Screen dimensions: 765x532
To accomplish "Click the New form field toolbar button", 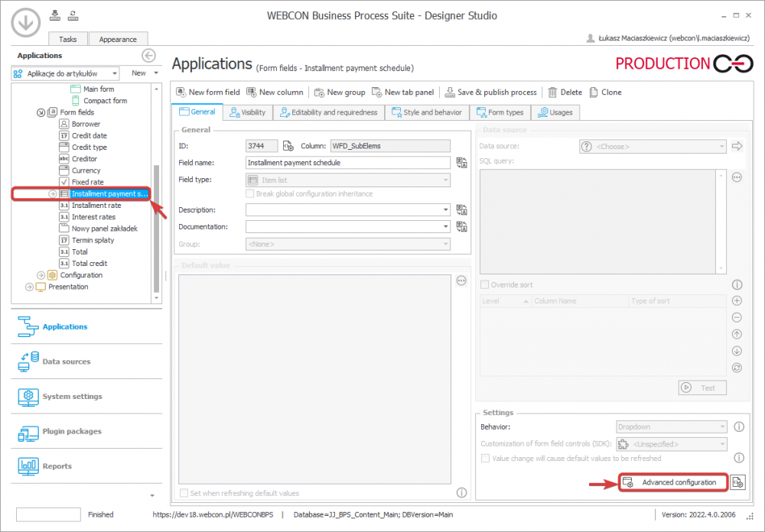I will pos(208,92).
